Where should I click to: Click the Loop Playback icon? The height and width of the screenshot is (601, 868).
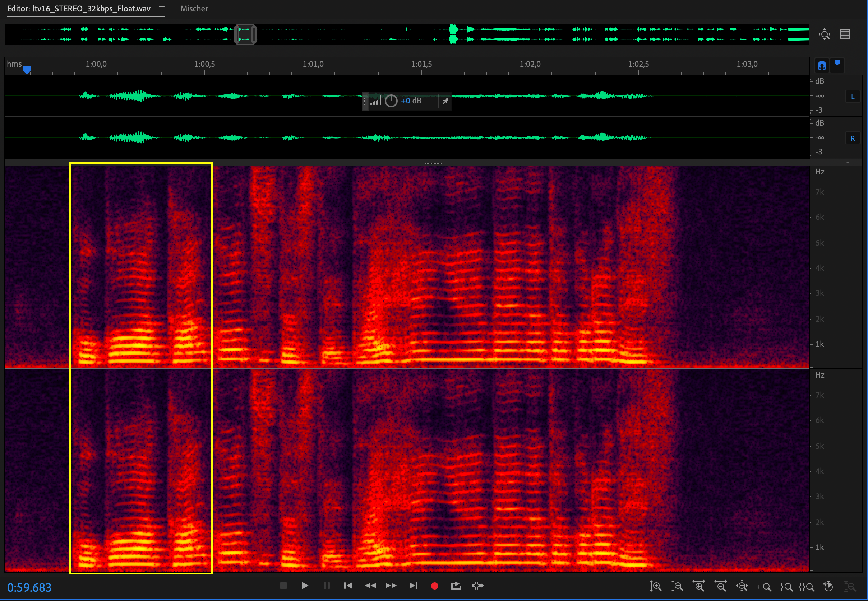click(x=456, y=586)
